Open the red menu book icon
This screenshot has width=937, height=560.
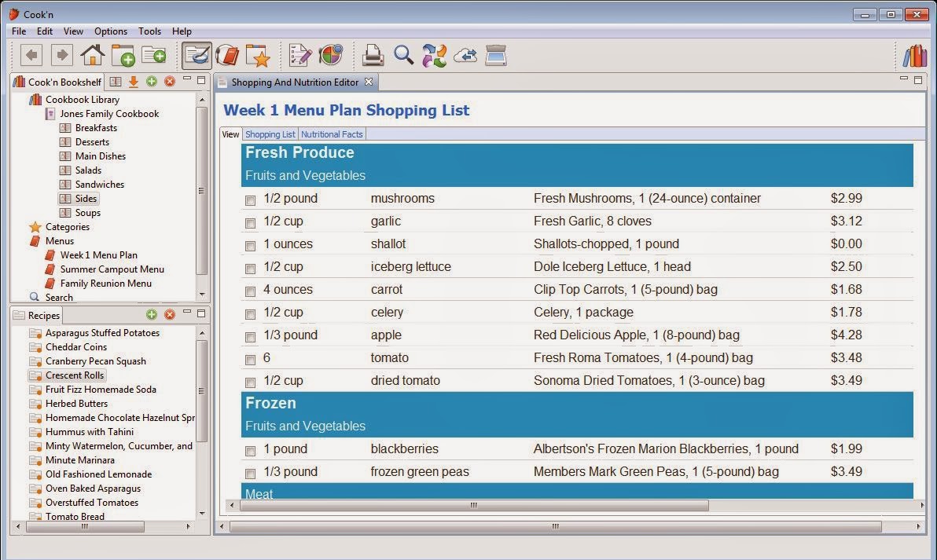227,56
